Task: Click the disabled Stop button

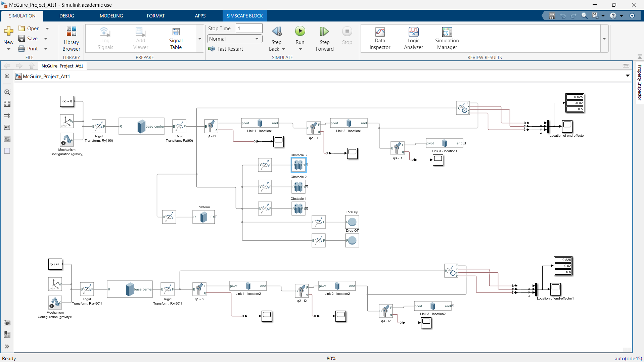Action: coord(347,35)
